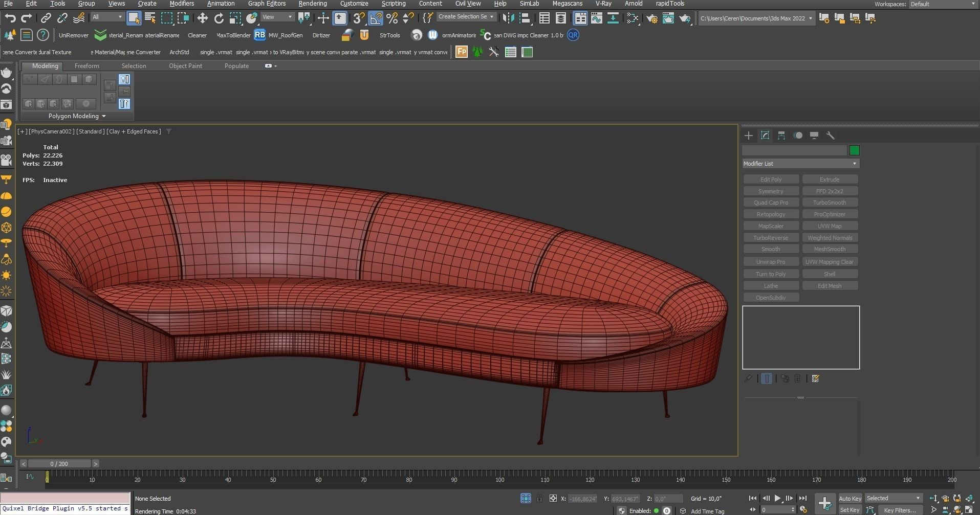Click Remove modifier trash icon
Image resolution: width=980 pixels, height=515 pixels.
pyautogui.click(x=797, y=378)
